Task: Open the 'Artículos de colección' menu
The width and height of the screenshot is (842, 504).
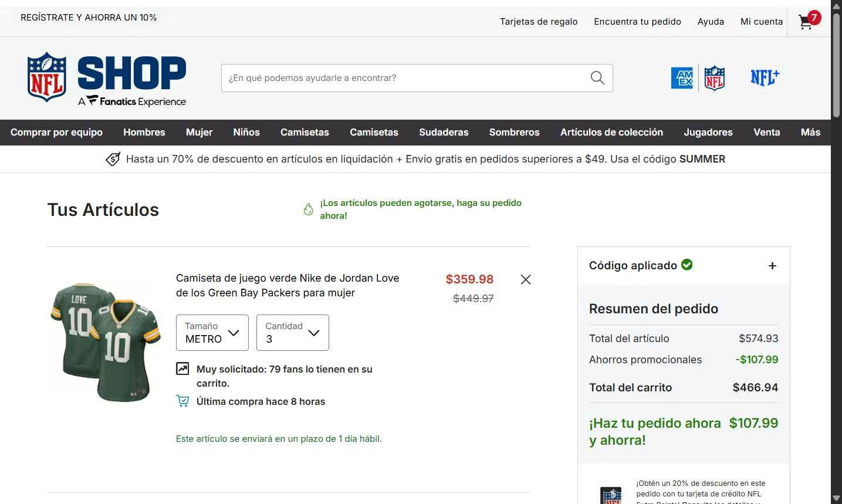Action: (x=611, y=133)
